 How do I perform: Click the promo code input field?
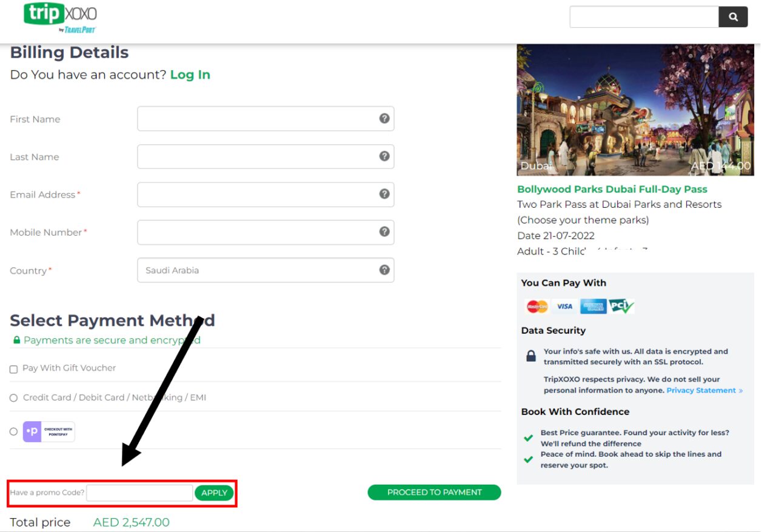pos(139,493)
